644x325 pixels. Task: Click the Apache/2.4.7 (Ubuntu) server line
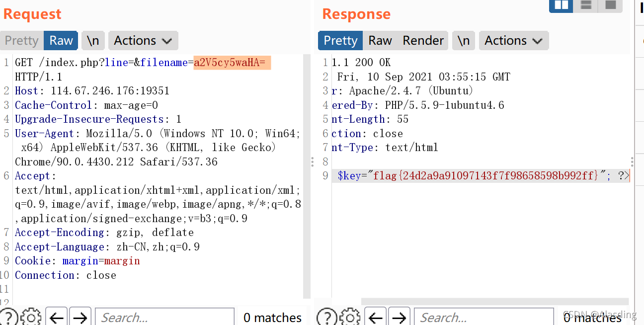tap(402, 91)
